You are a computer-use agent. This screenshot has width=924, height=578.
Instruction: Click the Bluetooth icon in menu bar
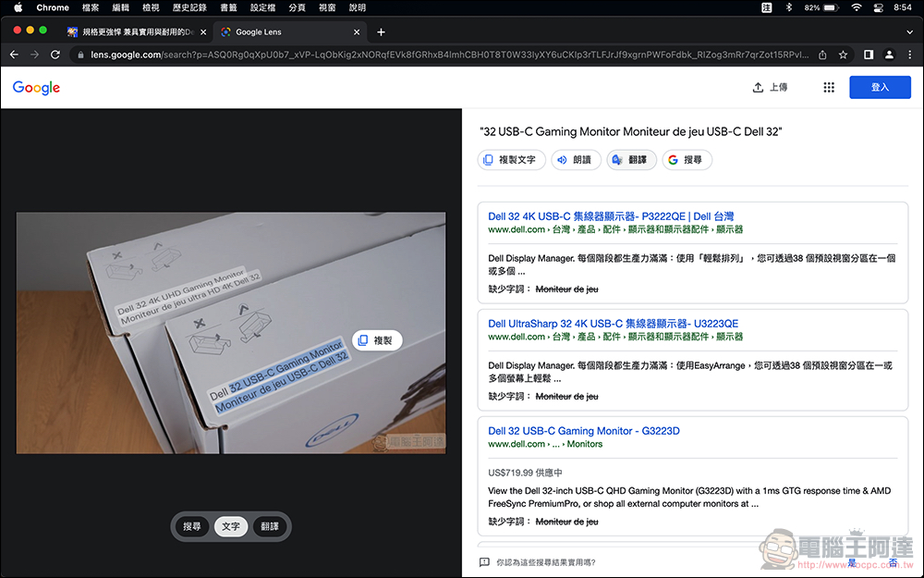point(789,7)
